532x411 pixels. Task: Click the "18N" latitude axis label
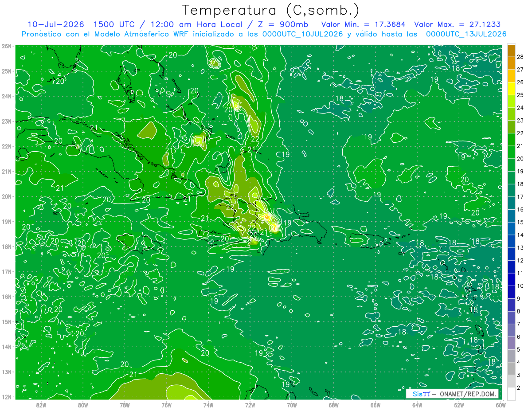(x=7, y=247)
